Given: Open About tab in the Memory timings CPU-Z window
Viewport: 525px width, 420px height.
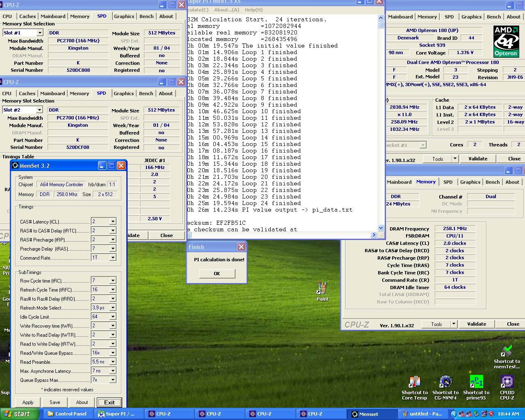Looking at the screenshot, I should pyautogui.click(x=512, y=182).
